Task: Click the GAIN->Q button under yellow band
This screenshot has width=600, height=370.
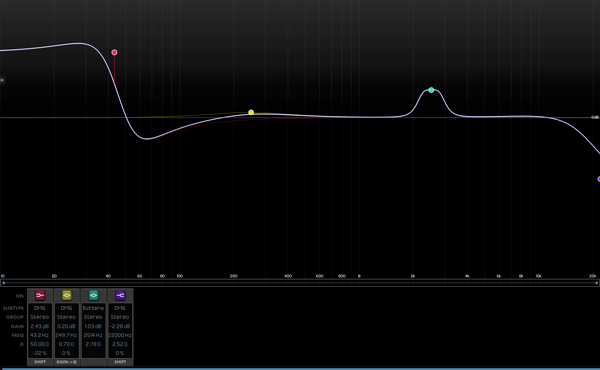Action: (67, 362)
